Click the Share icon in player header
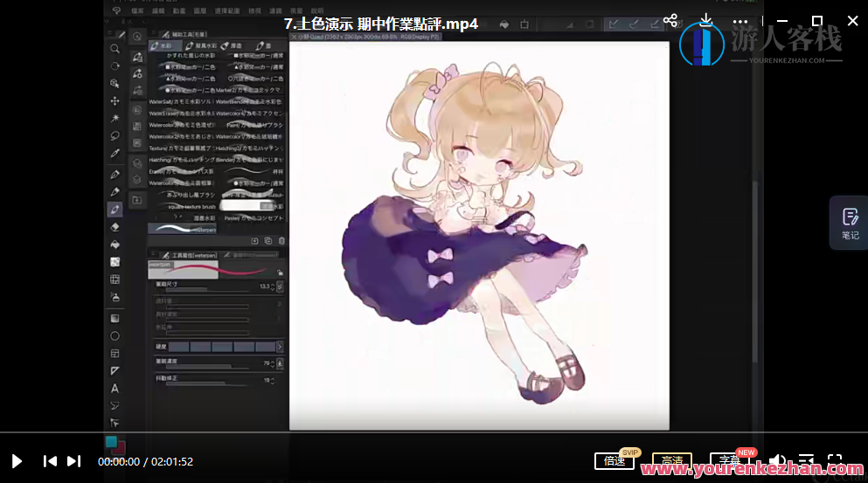This screenshot has width=868, height=483. [x=670, y=20]
